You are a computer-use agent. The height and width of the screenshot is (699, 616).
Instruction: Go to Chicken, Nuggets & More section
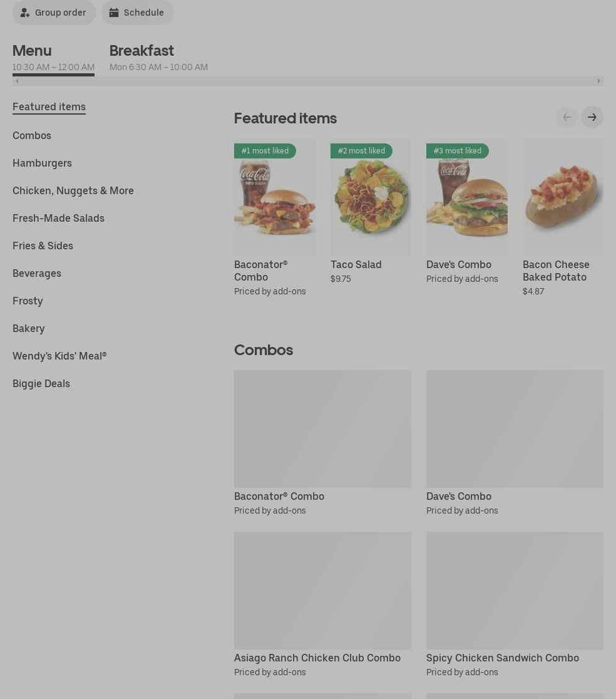pos(73,191)
